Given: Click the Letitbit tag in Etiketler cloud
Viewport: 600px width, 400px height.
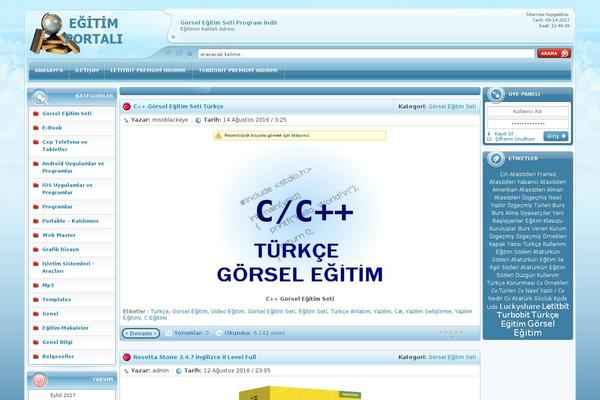Looking at the screenshot, I should [555, 307].
